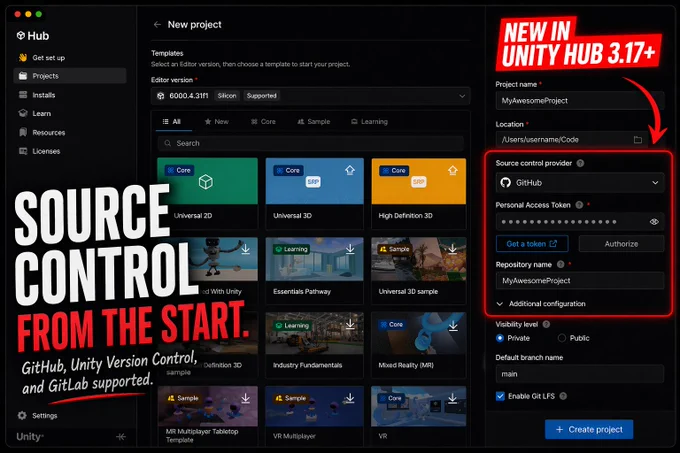
Task: Click the Silicon tag in Editor version
Action: click(227, 96)
